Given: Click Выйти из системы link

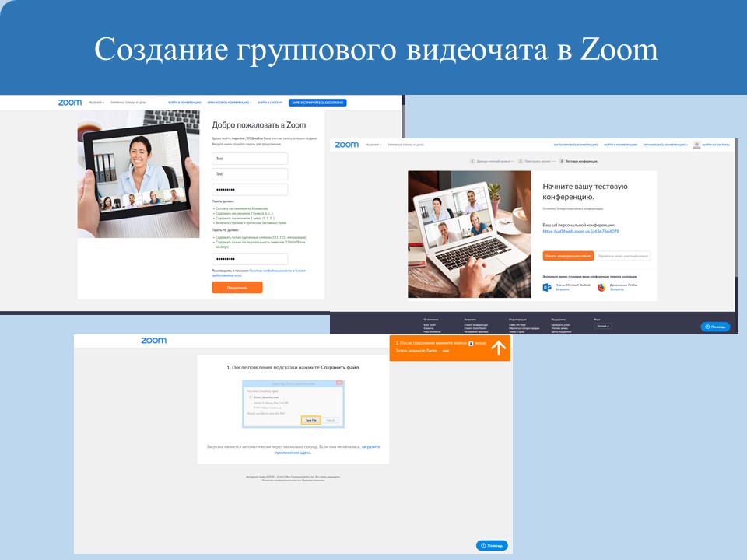Looking at the screenshot, I should [716, 145].
